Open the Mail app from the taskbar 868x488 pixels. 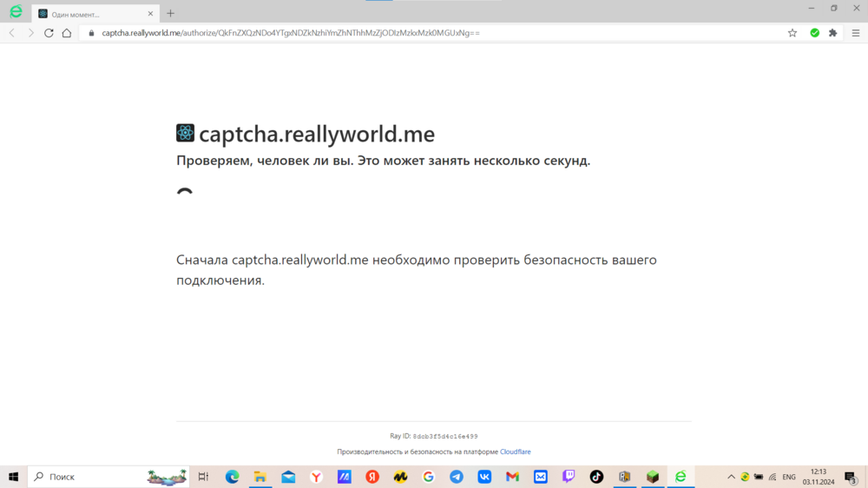tap(288, 477)
